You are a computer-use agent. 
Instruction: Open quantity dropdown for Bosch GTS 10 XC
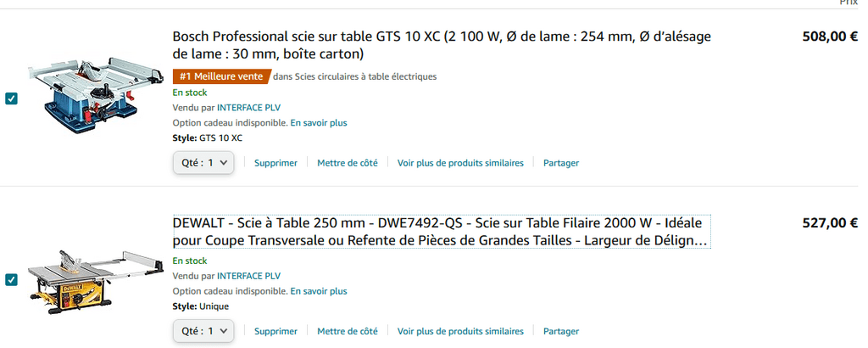[x=203, y=163]
